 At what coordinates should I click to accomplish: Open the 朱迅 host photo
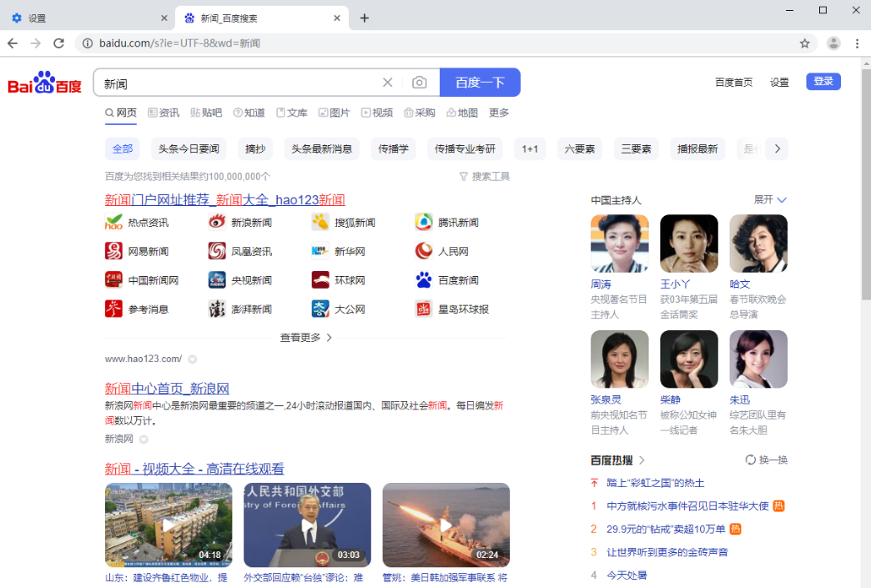coord(758,359)
